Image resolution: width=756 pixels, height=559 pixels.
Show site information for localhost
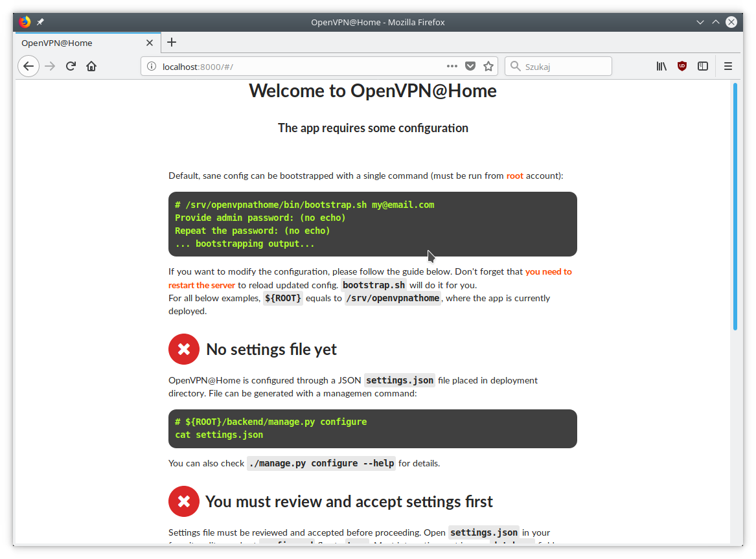152,66
